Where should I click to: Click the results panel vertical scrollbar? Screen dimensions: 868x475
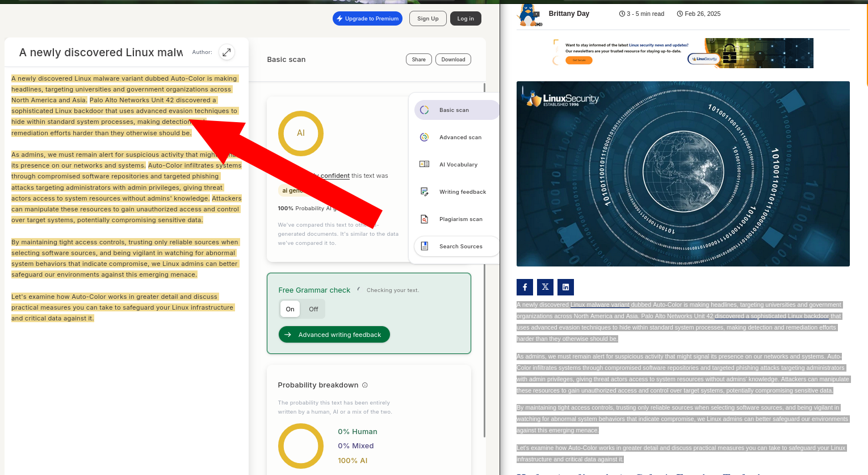tap(484, 261)
